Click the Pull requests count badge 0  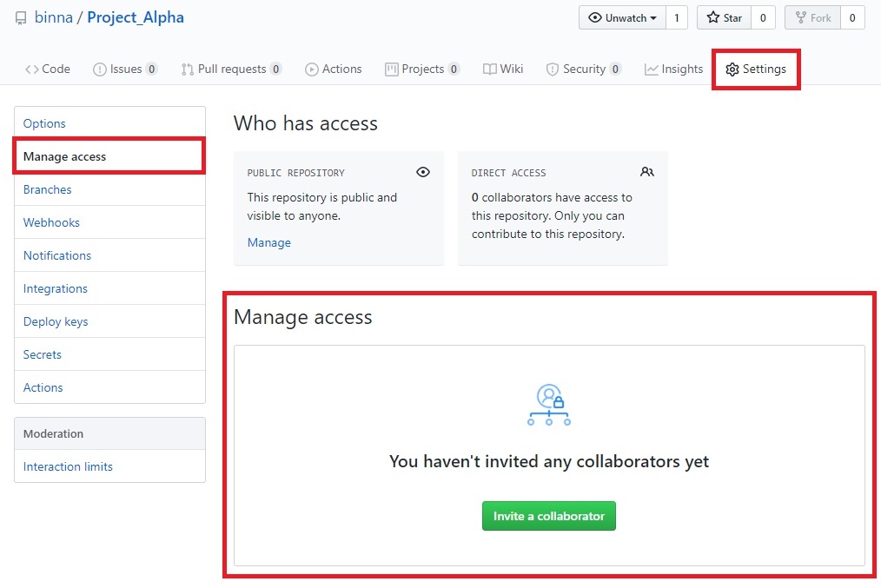[x=276, y=69]
